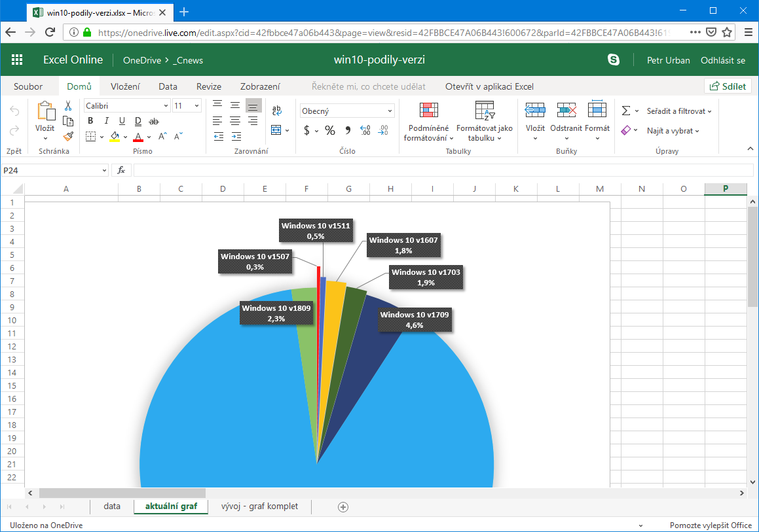This screenshot has height=532, width=759.
Task: Open the Obecný number format dropdown
Action: (x=347, y=109)
